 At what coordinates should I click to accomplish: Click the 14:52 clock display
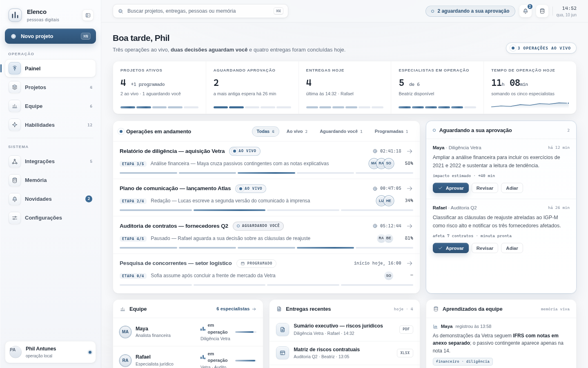[x=569, y=8]
